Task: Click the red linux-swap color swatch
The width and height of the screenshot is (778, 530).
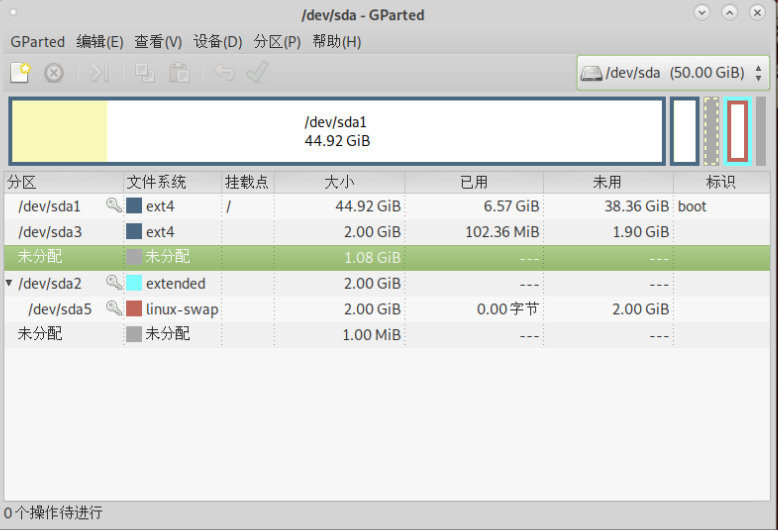Action: click(134, 309)
